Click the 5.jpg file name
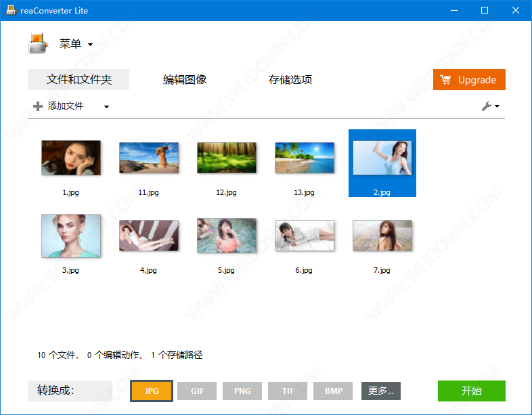 click(x=226, y=270)
